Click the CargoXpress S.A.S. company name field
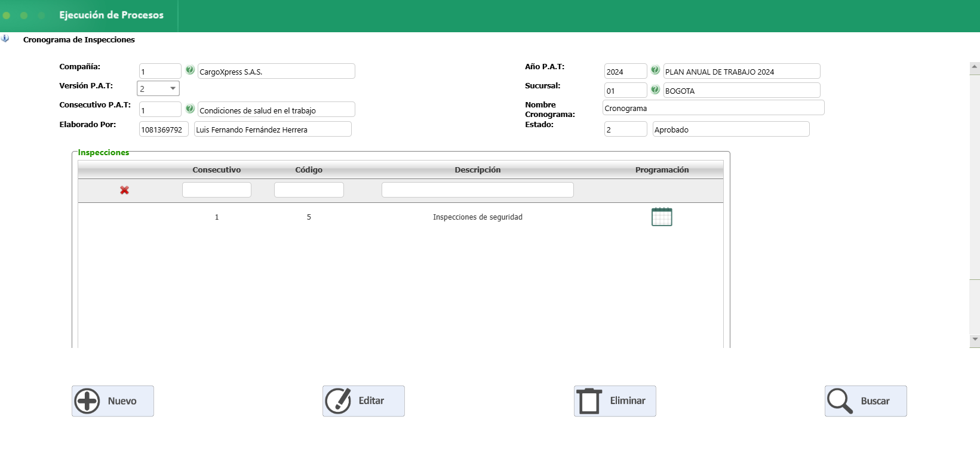The width and height of the screenshot is (980, 453). (277, 71)
